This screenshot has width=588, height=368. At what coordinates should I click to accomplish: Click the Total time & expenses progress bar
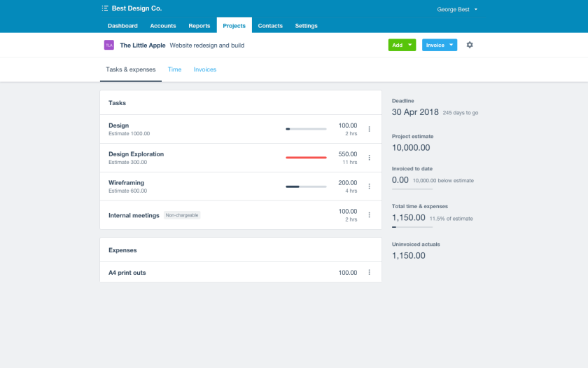pyautogui.click(x=412, y=227)
